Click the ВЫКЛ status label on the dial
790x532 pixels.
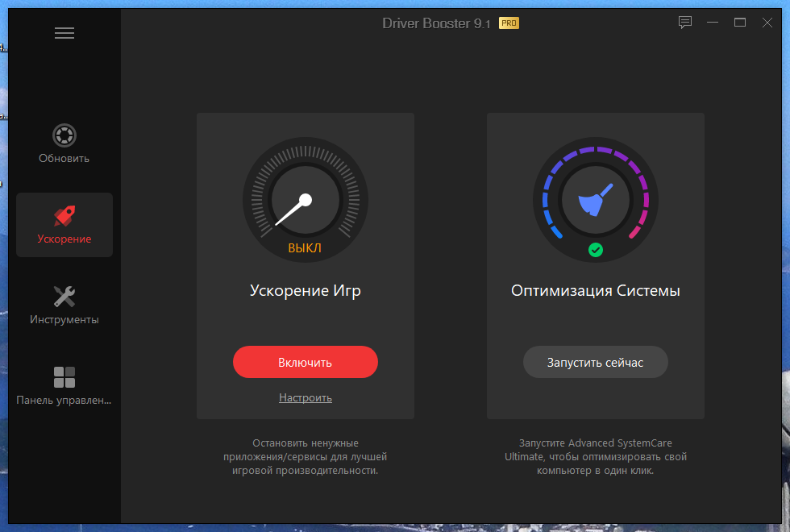coord(305,249)
